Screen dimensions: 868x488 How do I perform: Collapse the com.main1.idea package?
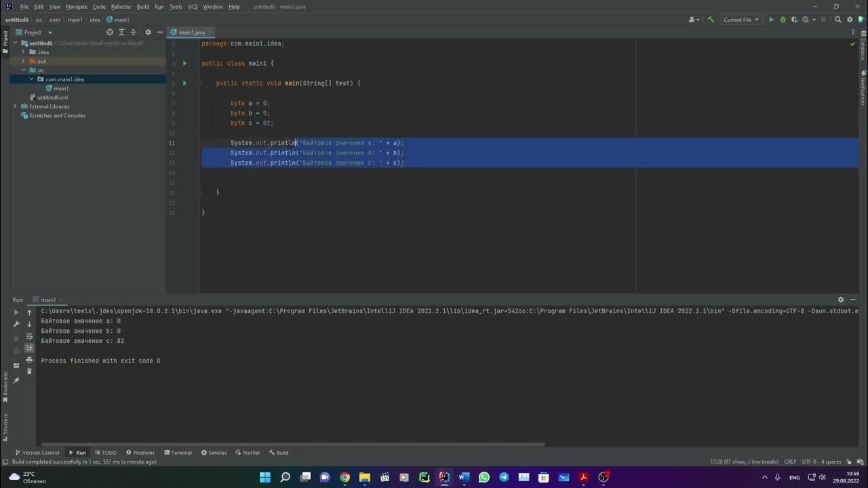(31, 79)
